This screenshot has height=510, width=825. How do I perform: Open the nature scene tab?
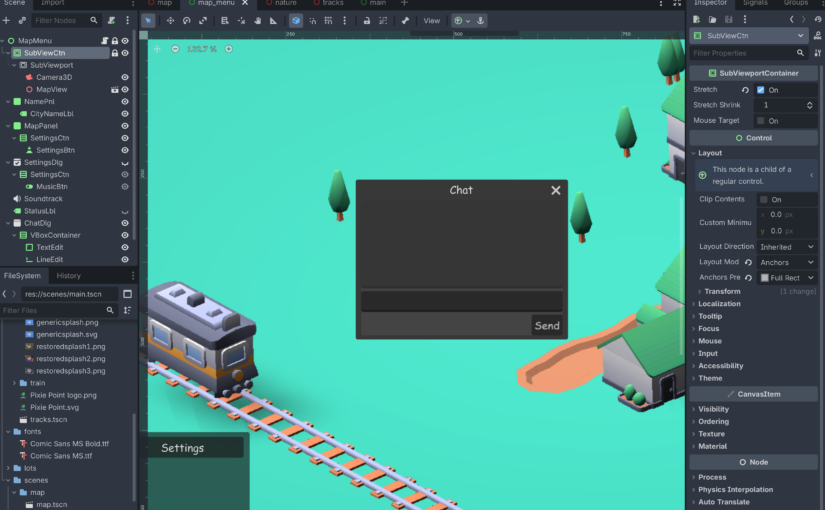(x=282, y=4)
